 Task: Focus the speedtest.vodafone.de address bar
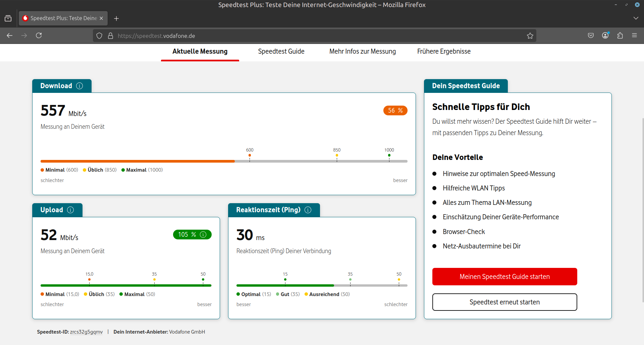pyautogui.click(x=315, y=36)
